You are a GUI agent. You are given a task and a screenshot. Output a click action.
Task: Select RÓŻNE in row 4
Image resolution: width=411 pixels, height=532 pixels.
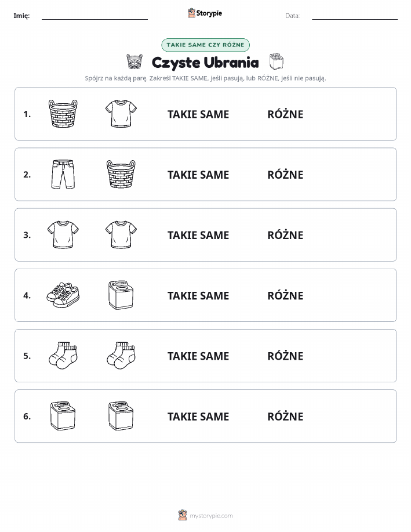(285, 295)
